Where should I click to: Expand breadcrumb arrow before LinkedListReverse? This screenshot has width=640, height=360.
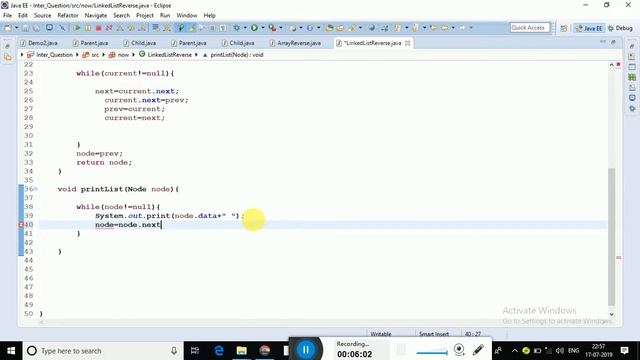click(x=133, y=55)
